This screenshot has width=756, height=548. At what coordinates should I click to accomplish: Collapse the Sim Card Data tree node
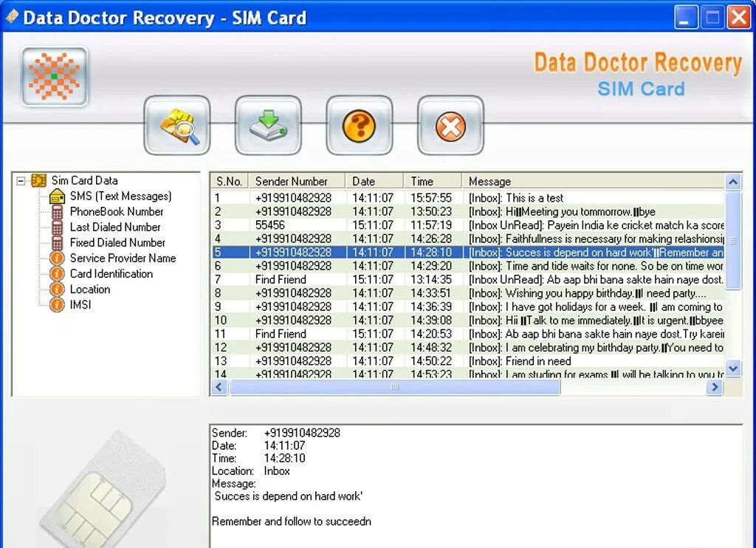tap(21, 182)
